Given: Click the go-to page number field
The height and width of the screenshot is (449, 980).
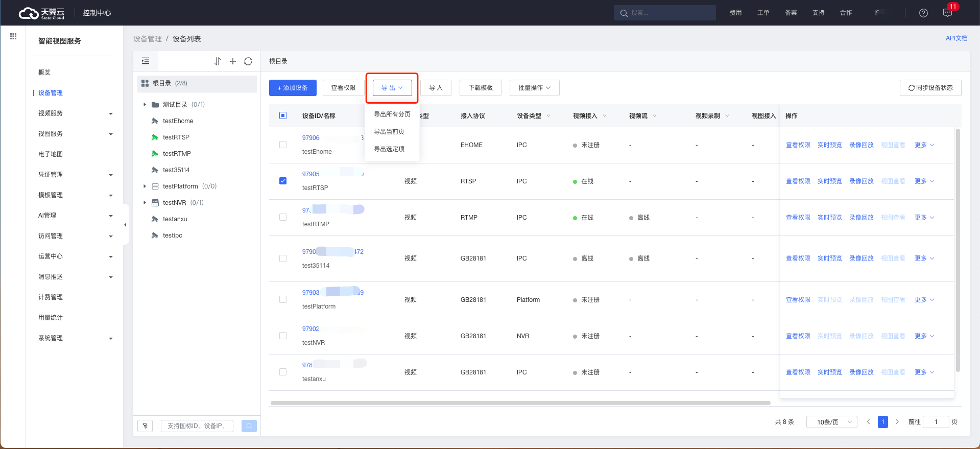Looking at the screenshot, I should click(936, 422).
